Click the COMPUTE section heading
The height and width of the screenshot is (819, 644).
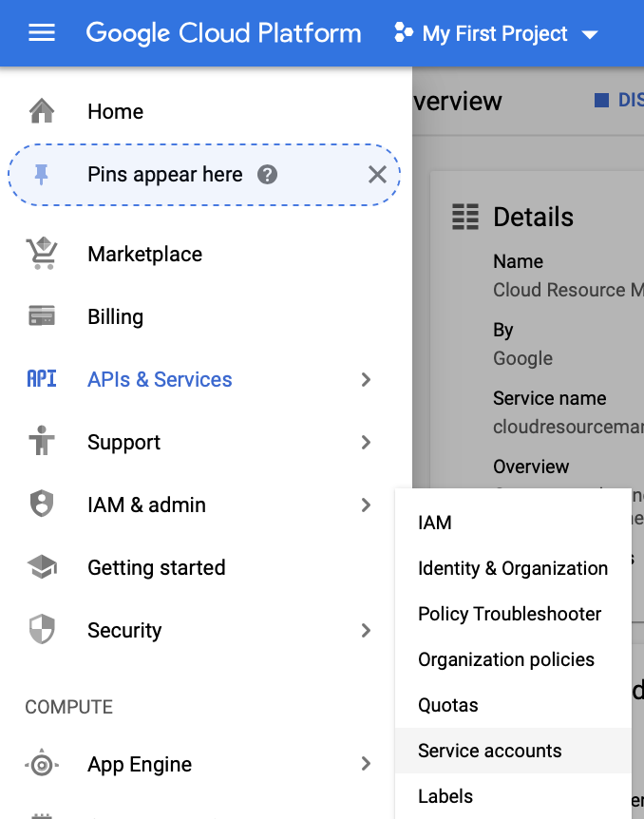[69, 707]
